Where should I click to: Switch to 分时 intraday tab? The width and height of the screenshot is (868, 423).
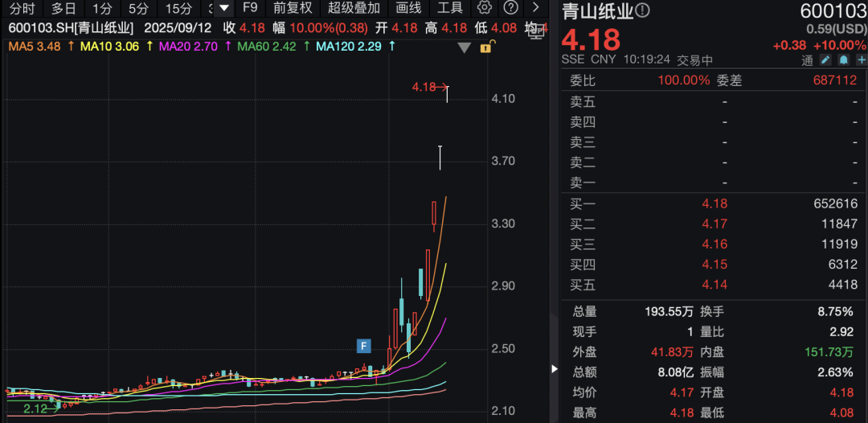tap(22, 8)
